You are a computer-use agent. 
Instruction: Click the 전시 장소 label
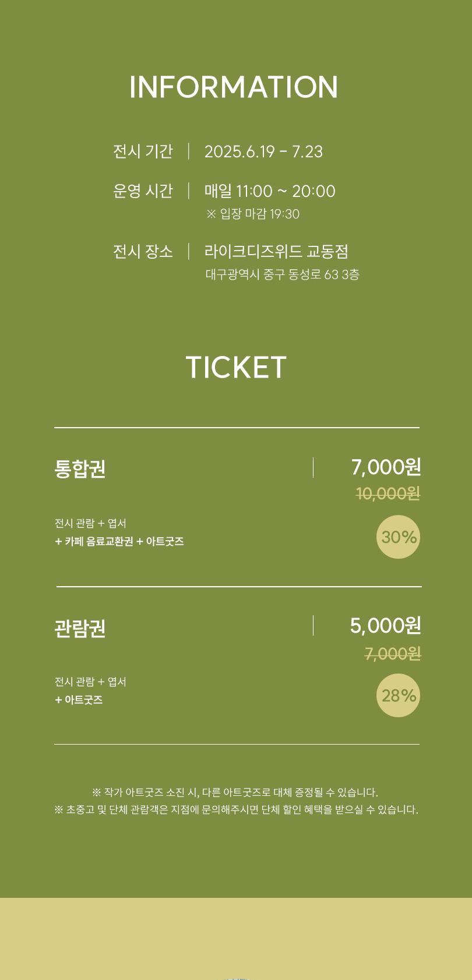(143, 252)
